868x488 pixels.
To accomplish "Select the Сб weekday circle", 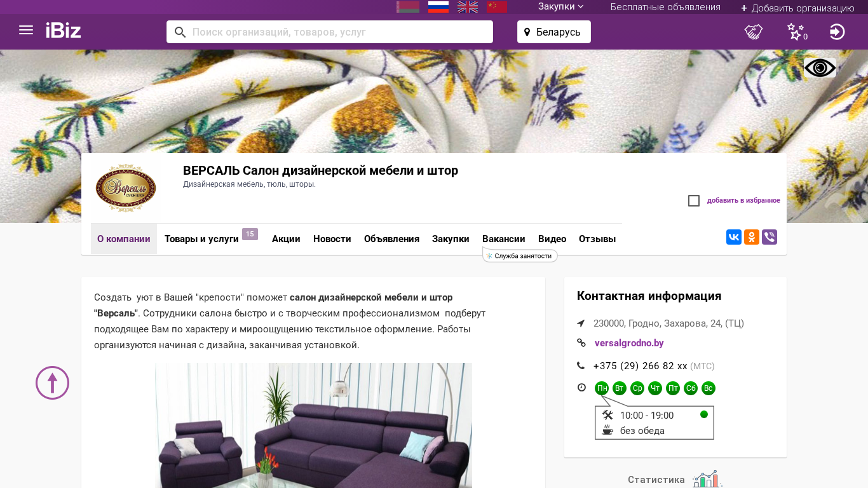I will 691,388.
